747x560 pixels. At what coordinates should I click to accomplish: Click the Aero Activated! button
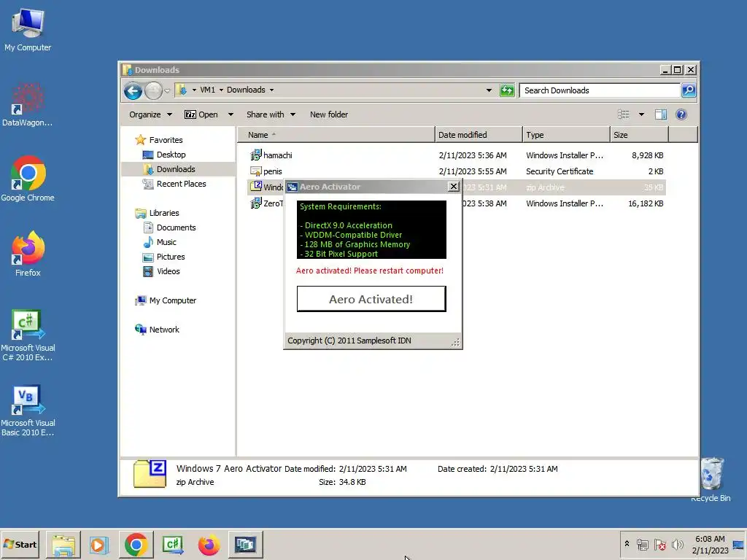(371, 299)
